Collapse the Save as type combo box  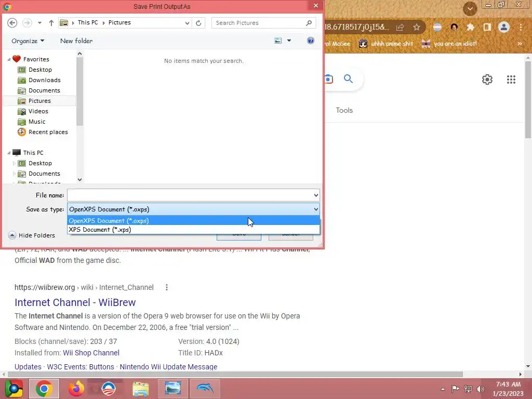point(193,209)
